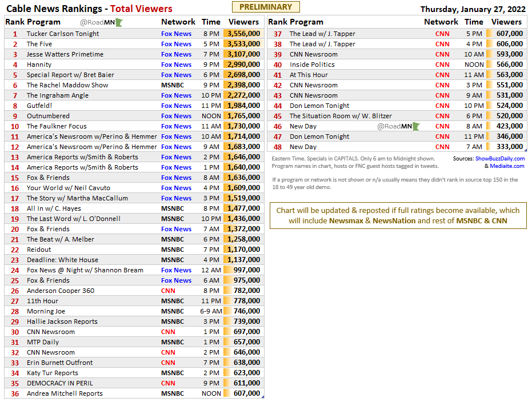Select 'The Ingraham Angle' program
Viewport: 532px width, 402px height.
tap(58, 95)
